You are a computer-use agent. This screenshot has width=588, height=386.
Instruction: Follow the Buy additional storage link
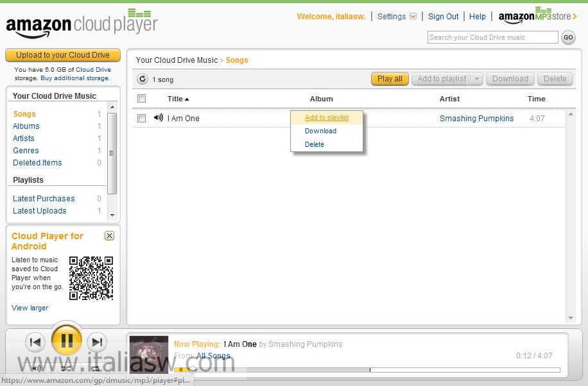(x=75, y=78)
